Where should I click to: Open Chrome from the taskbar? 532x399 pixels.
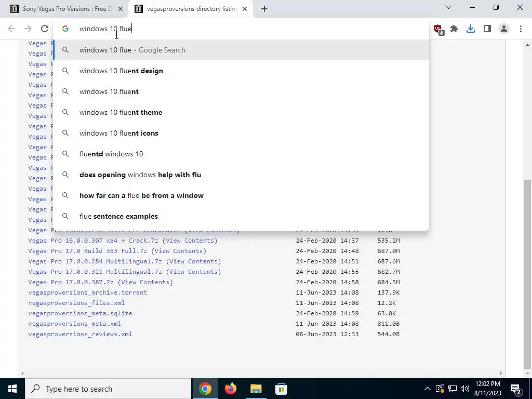tap(205, 389)
